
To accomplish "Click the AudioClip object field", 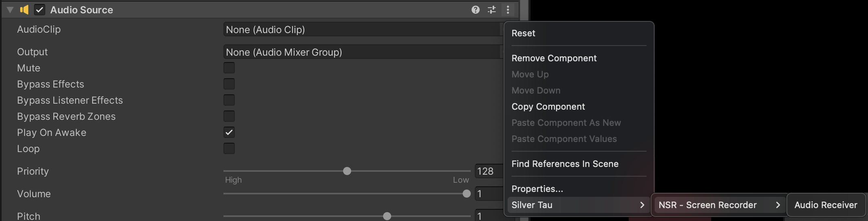I will 362,29.
